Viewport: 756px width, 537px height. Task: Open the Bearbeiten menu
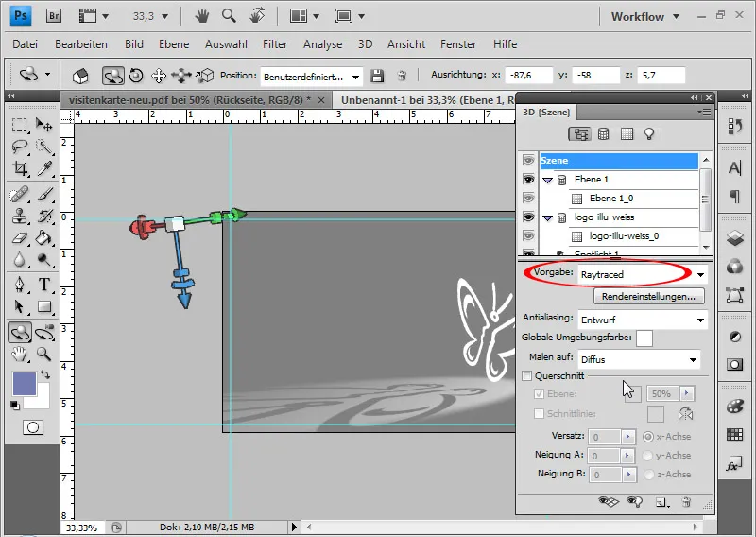click(x=81, y=44)
